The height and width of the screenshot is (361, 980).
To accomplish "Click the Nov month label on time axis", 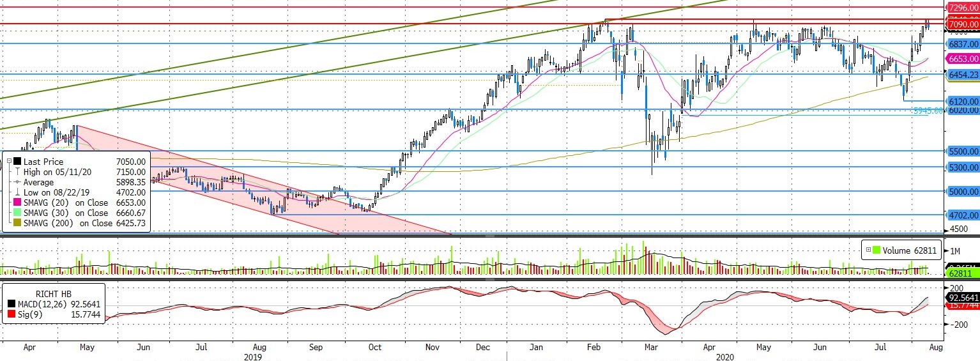I will click(433, 348).
